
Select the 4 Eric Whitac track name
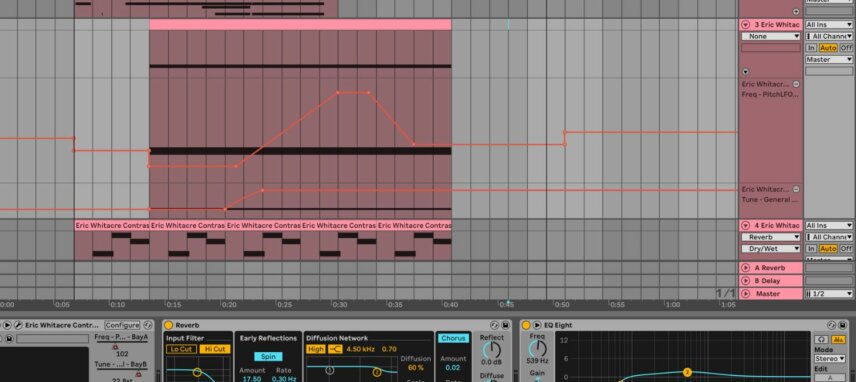(777, 225)
